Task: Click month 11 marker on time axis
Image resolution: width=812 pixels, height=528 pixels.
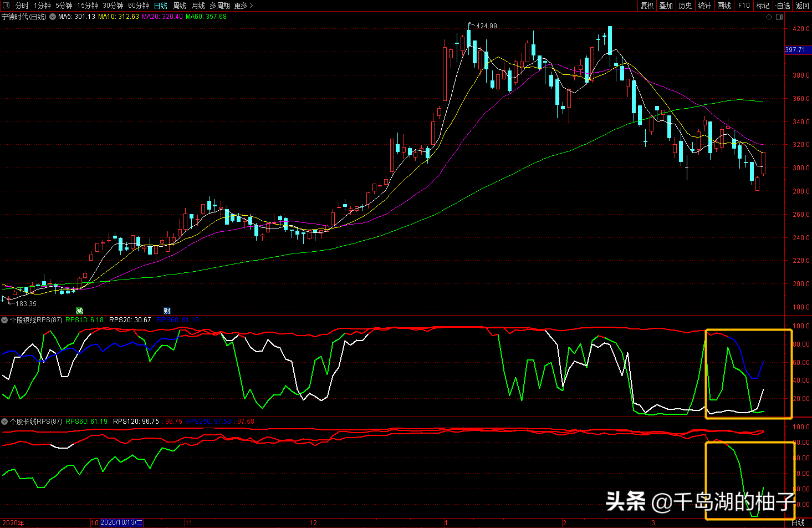Action: click(189, 523)
